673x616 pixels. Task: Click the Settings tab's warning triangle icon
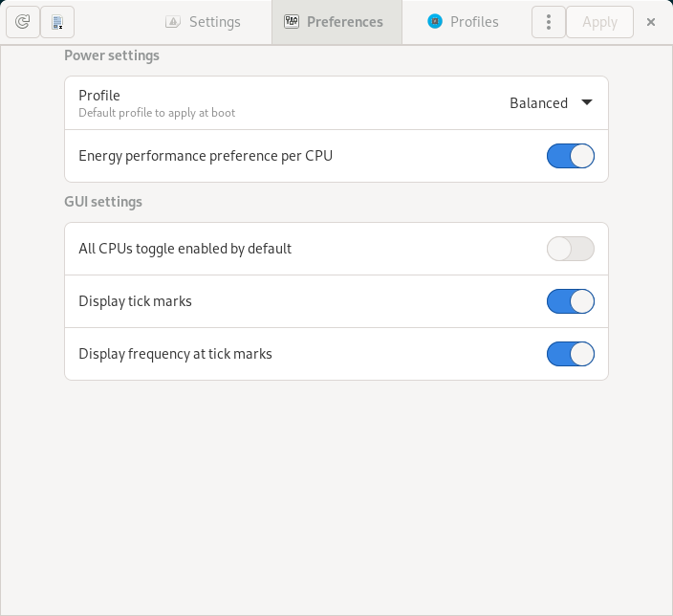click(x=173, y=22)
